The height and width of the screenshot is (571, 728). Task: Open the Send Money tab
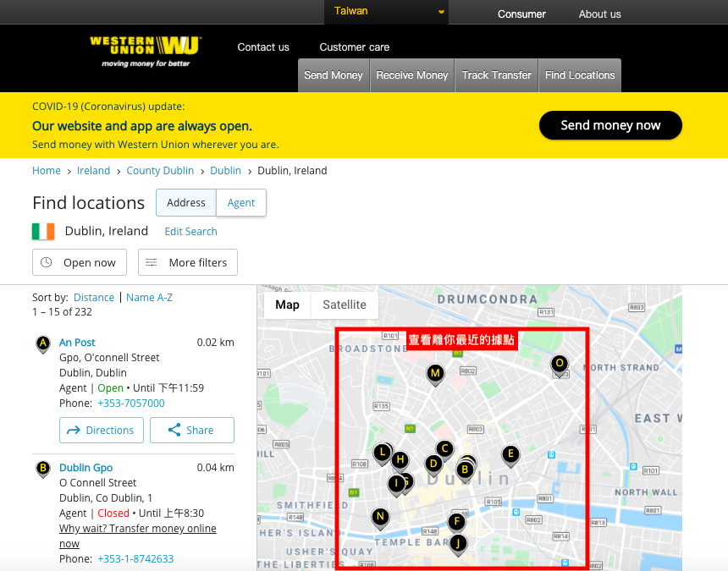coord(334,75)
